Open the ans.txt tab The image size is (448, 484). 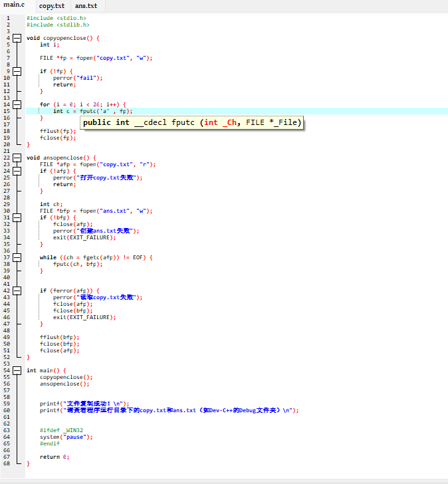(86, 6)
